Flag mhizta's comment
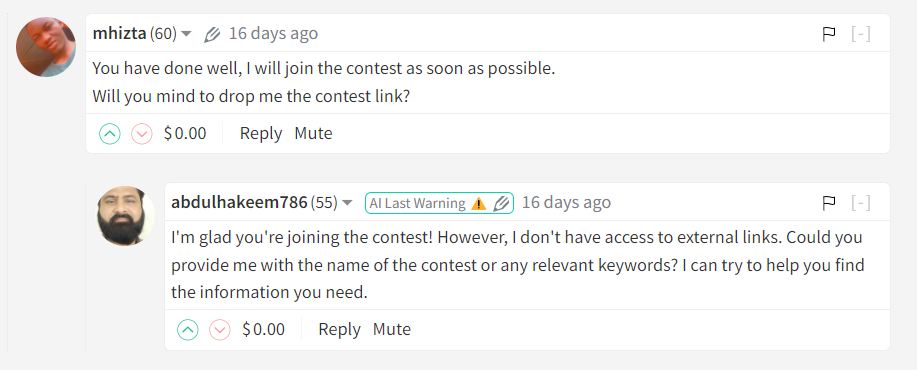 point(829,34)
